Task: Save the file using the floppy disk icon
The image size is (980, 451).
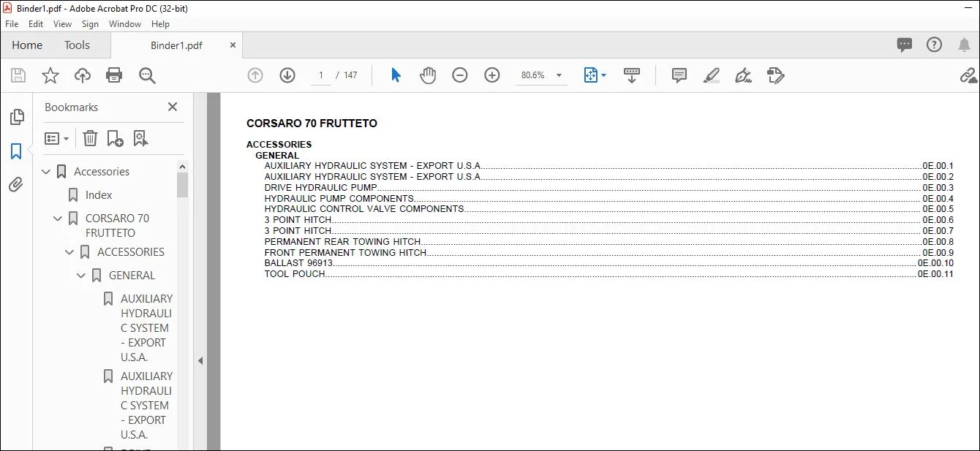Action: click(x=18, y=75)
